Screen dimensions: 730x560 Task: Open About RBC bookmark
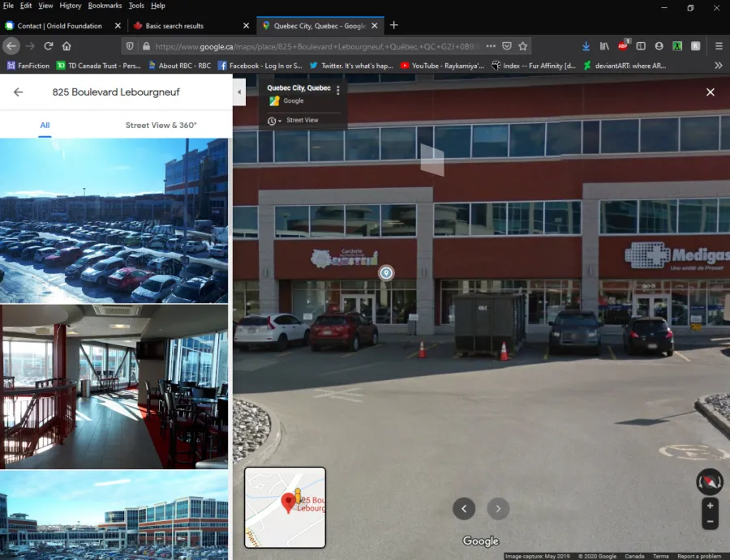(180, 66)
